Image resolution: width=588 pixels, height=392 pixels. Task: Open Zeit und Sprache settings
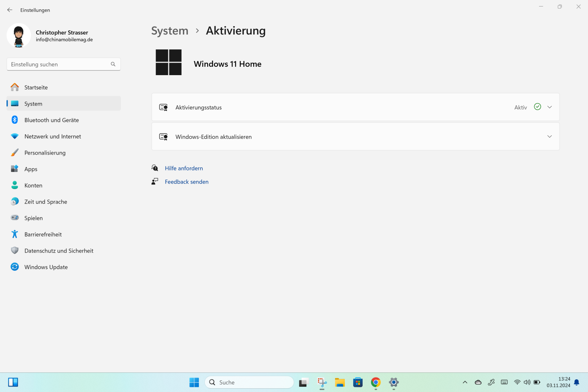[x=46, y=202]
